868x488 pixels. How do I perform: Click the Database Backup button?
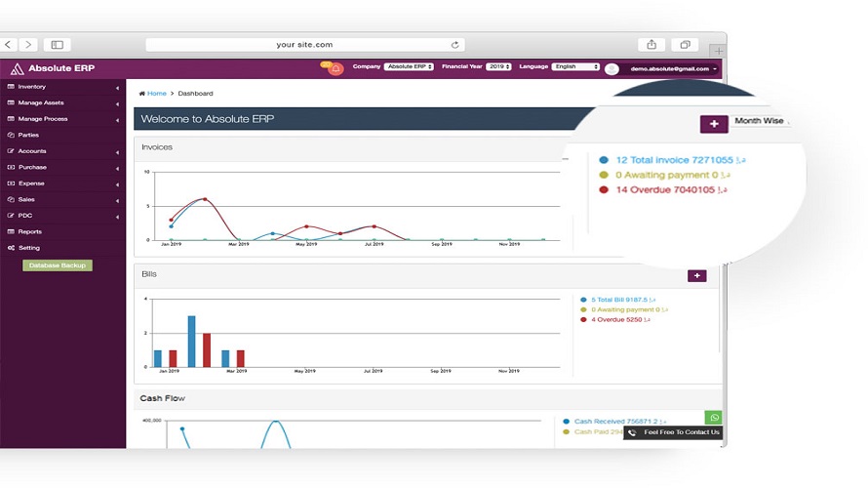coord(58,265)
